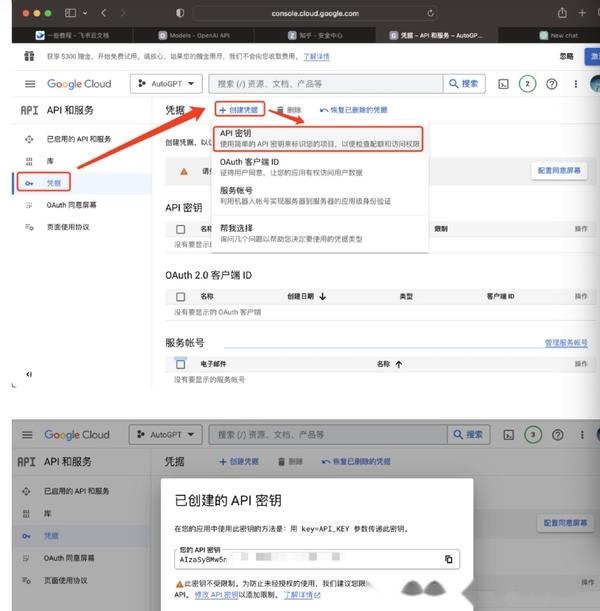Open 已启用的 API 和服务 in the Safari window sidebar

[79, 139]
